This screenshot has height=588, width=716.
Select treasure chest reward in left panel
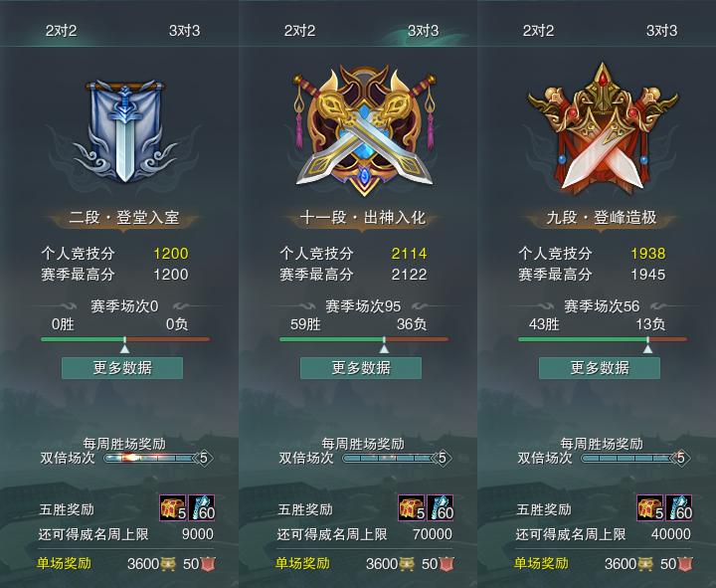[x=173, y=507]
